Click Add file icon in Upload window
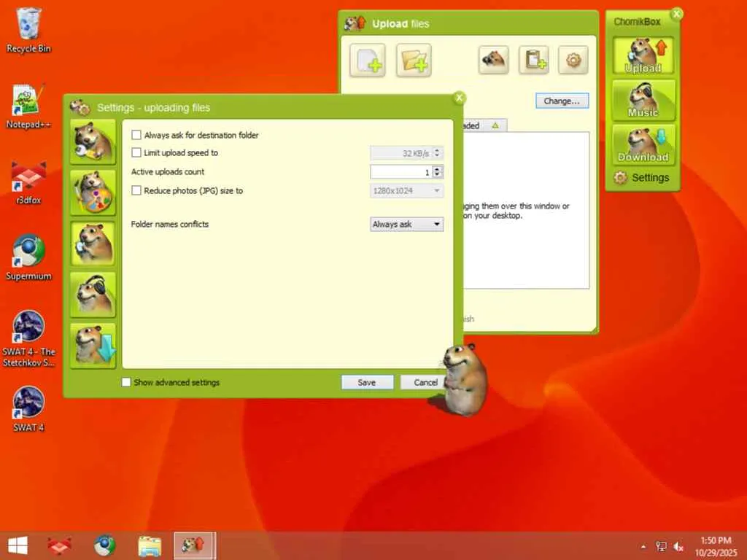The image size is (747, 560). (368, 61)
